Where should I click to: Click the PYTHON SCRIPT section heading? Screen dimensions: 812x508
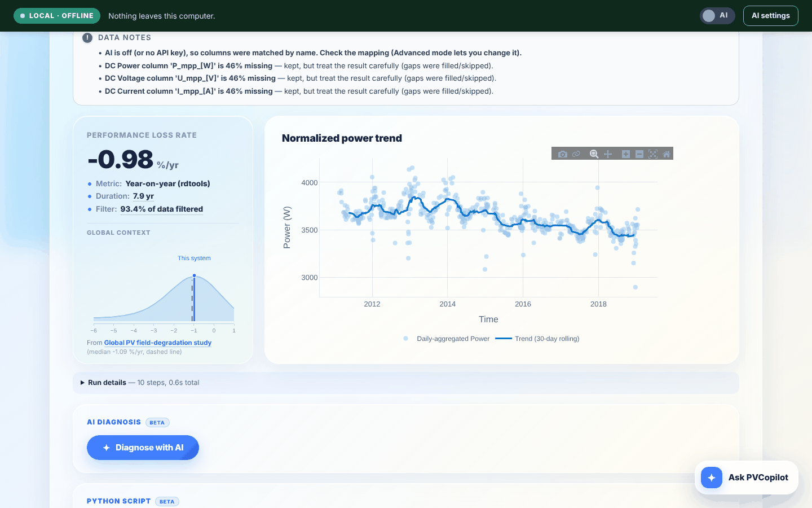119,501
